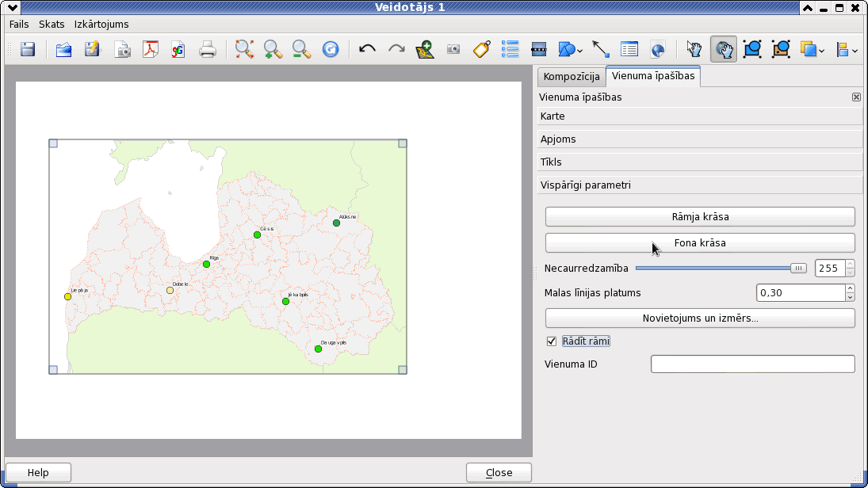Click the save project floppy icon
The height and width of the screenshot is (488, 868).
(x=28, y=50)
